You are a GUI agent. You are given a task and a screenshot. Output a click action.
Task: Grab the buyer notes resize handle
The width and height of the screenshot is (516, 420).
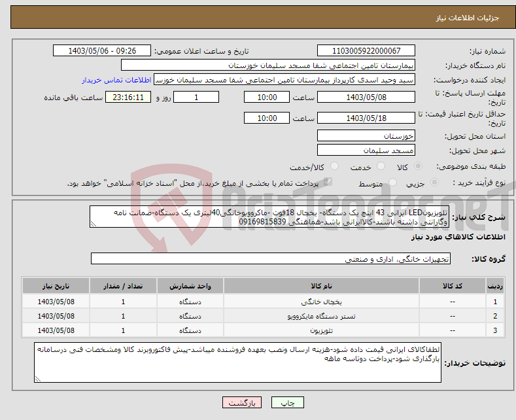pyautogui.click(x=37, y=379)
